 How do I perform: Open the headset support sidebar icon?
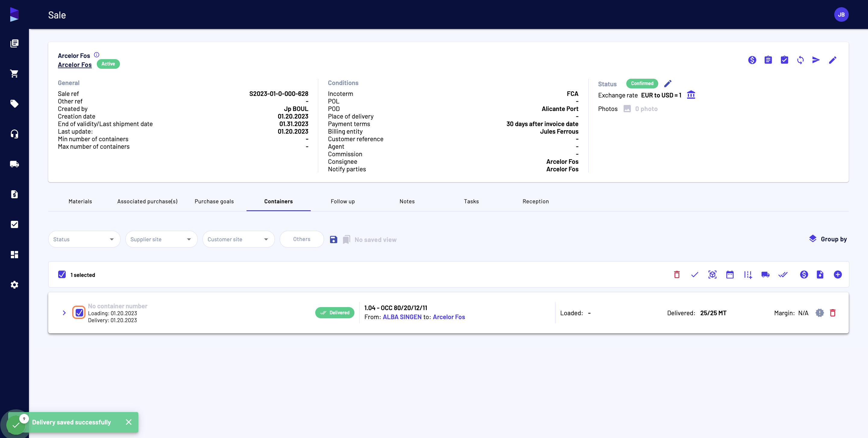click(x=14, y=134)
